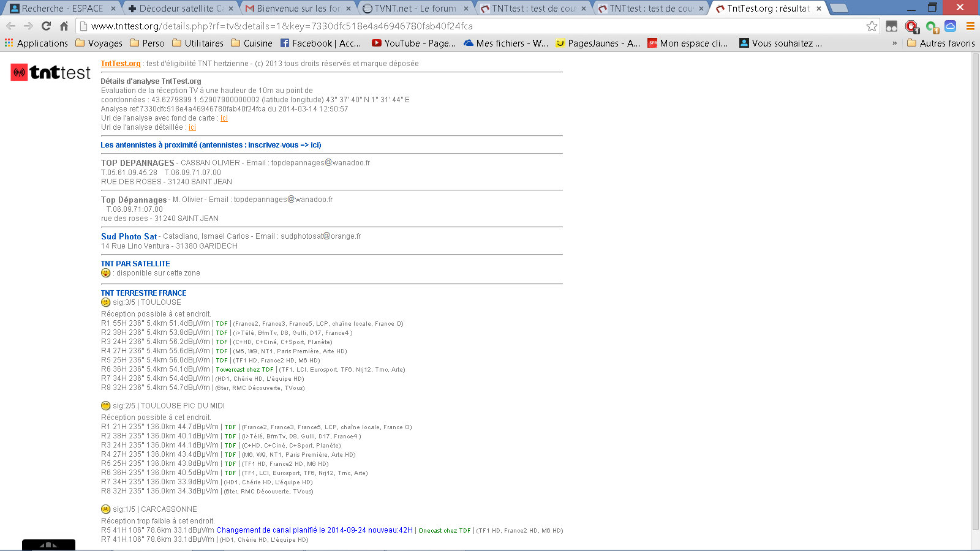The width and height of the screenshot is (980, 551).
Task: Open the gray two-circle extension icon
Action: pos(892,26)
